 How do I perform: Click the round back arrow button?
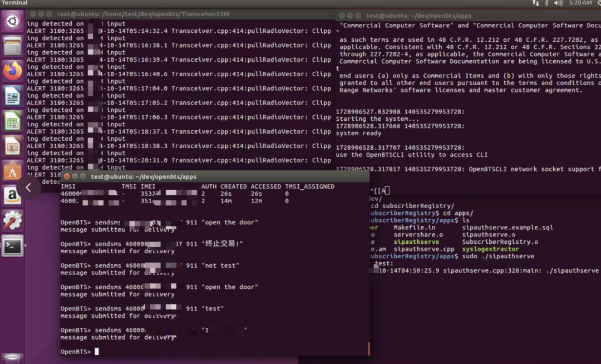click(28, 188)
